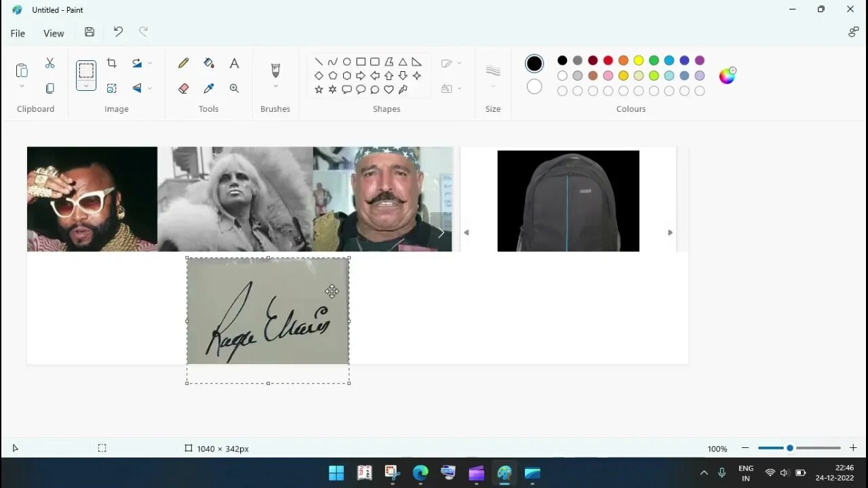Click the signature image in selection
This screenshot has height=488, width=868.
tap(268, 311)
